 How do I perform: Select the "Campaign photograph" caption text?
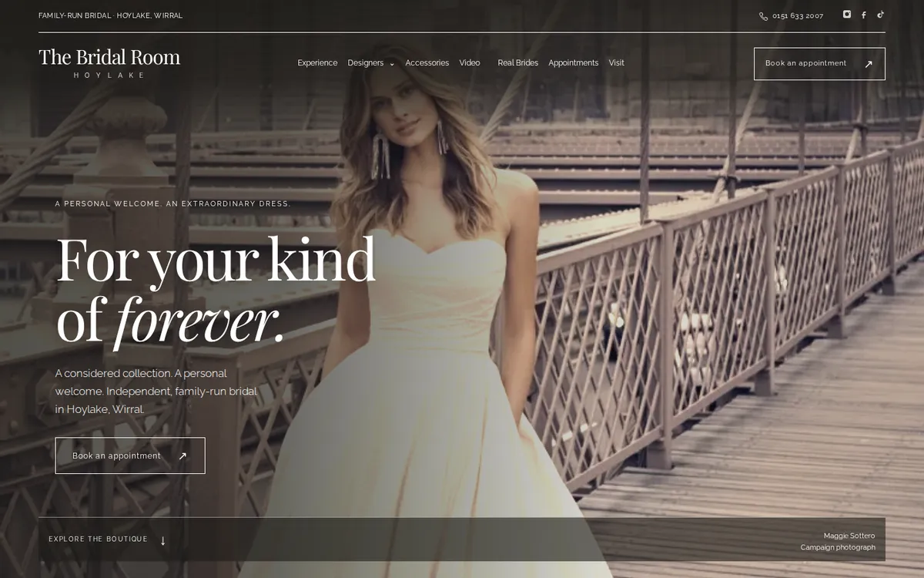[838, 548]
